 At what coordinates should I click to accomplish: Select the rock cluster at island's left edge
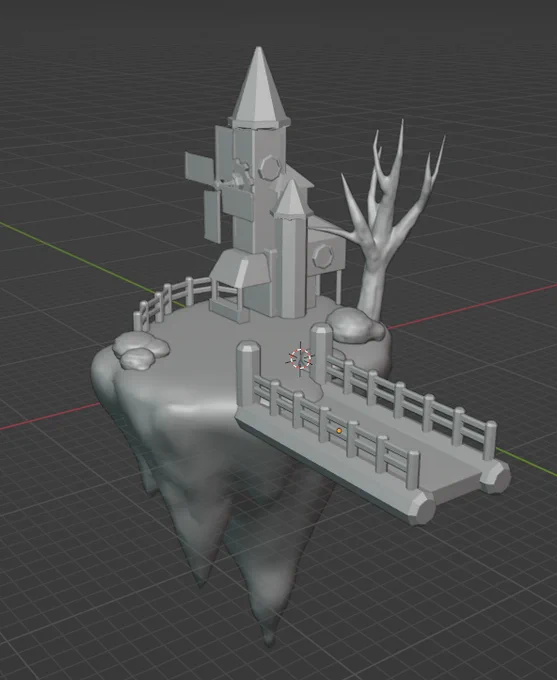click(141, 350)
